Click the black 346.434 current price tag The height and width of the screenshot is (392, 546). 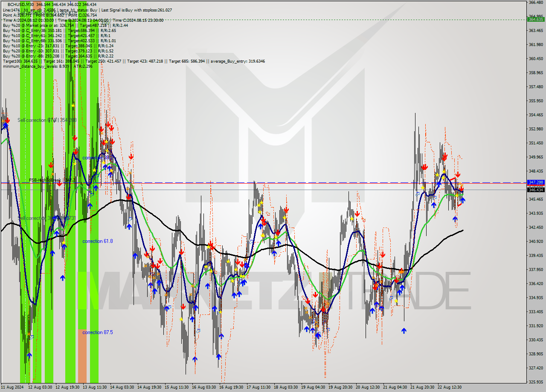point(536,190)
